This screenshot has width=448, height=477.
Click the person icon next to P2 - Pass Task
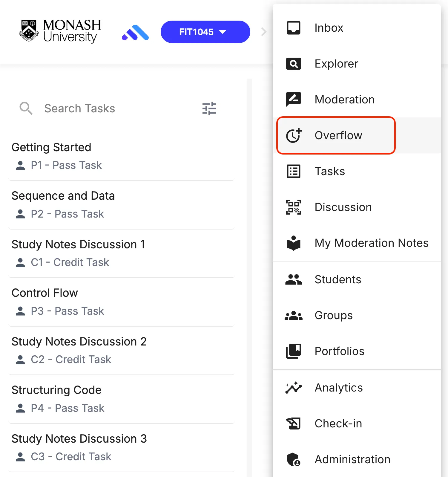pyautogui.click(x=20, y=214)
